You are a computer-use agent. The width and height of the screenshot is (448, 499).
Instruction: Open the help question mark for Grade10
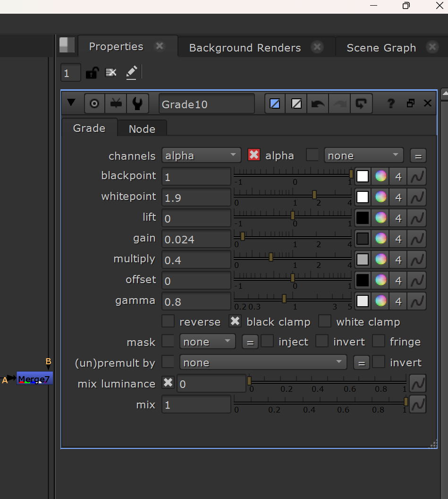tap(391, 103)
